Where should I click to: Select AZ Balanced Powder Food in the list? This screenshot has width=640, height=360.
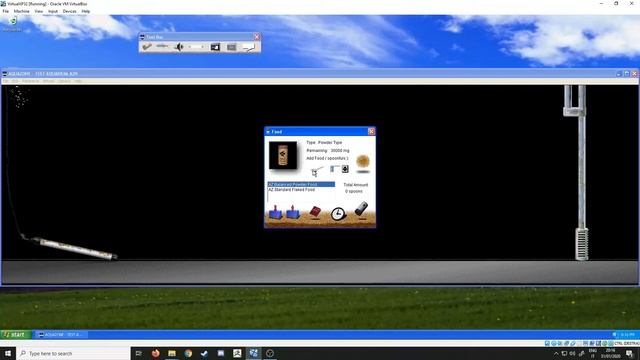pyautogui.click(x=301, y=184)
